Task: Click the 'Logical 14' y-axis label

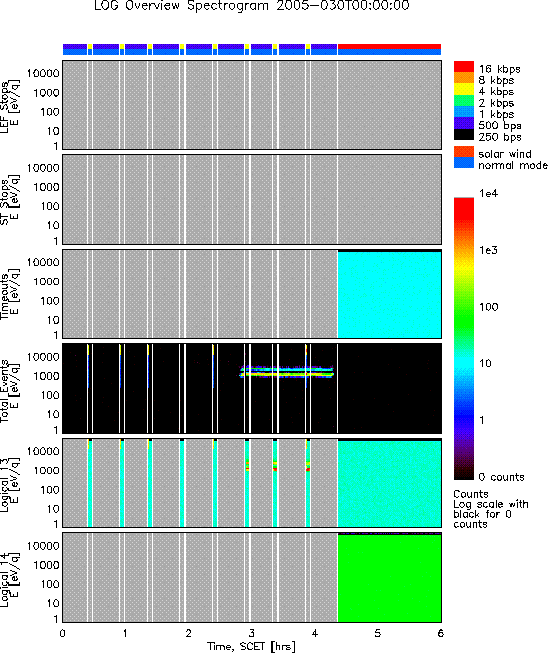Action: [x=5, y=580]
